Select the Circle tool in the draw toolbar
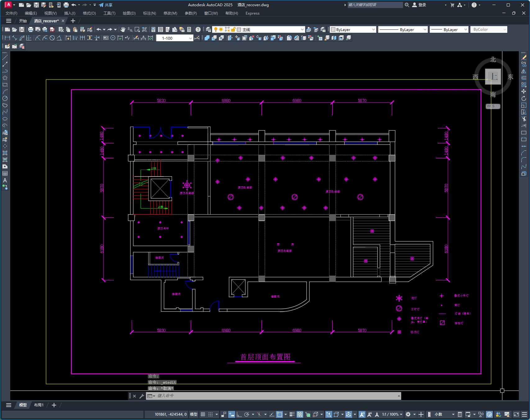The width and height of the screenshot is (530, 420). pyautogui.click(x=5, y=98)
